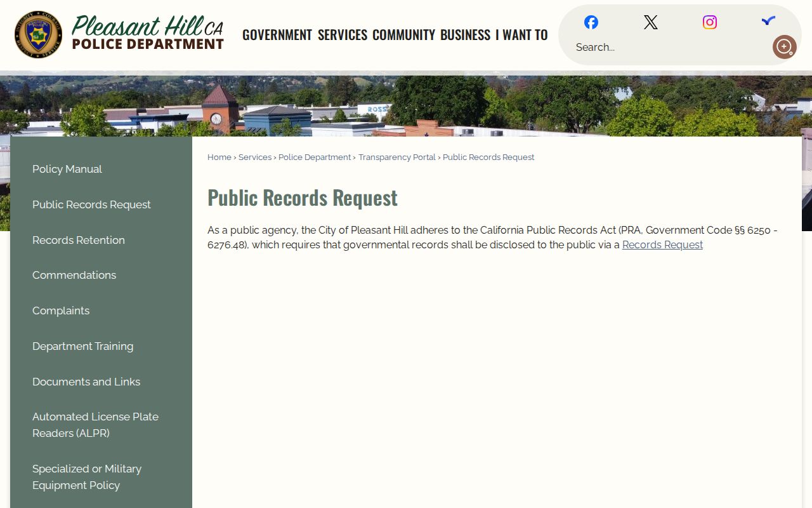Open the Instagram social icon
812x508 pixels.
pos(710,22)
